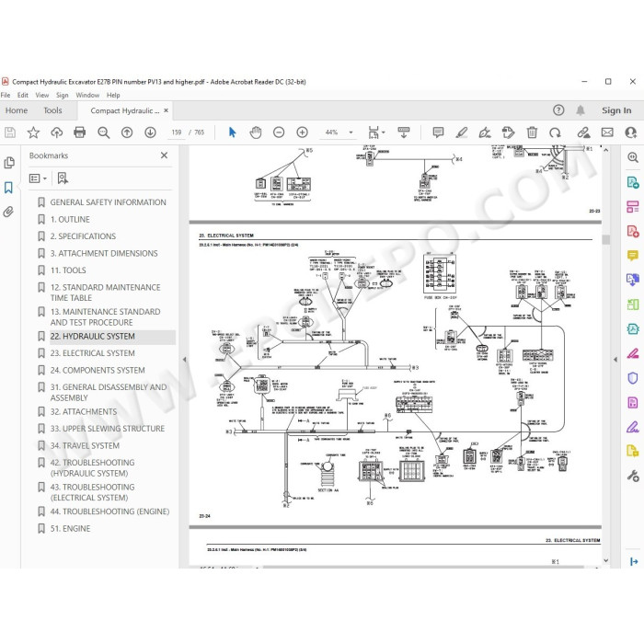
Task: Go to previous page arrow
Action: tap(127, 132)
